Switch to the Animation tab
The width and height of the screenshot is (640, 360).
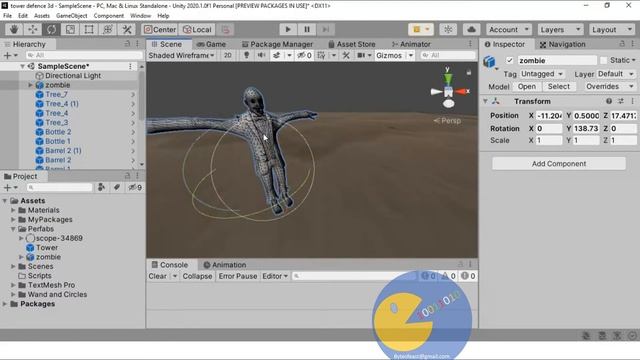click(225, 264)
